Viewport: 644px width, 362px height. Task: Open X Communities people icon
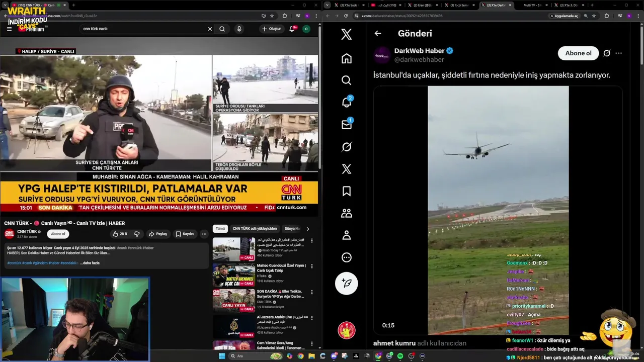347,213
